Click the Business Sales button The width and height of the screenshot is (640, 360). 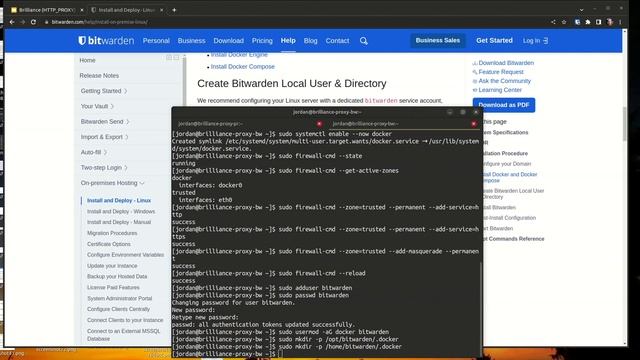[438, 40]
